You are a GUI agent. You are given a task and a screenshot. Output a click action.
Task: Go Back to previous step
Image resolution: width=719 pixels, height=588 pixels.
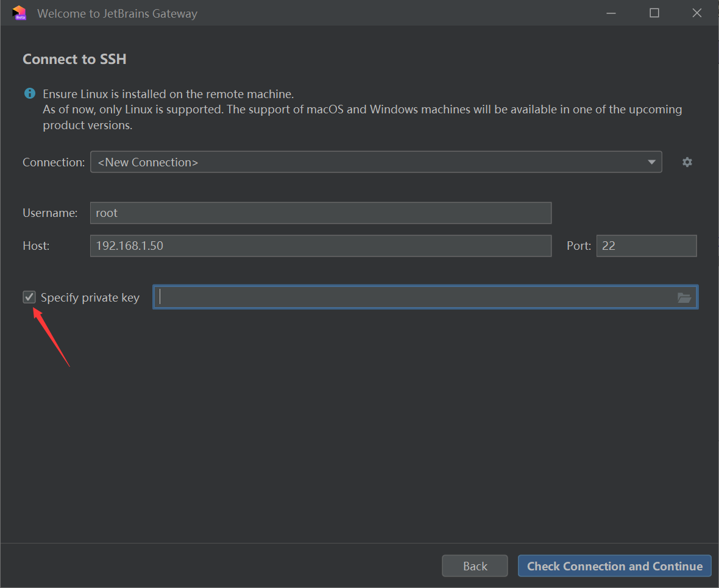(475, 566)
